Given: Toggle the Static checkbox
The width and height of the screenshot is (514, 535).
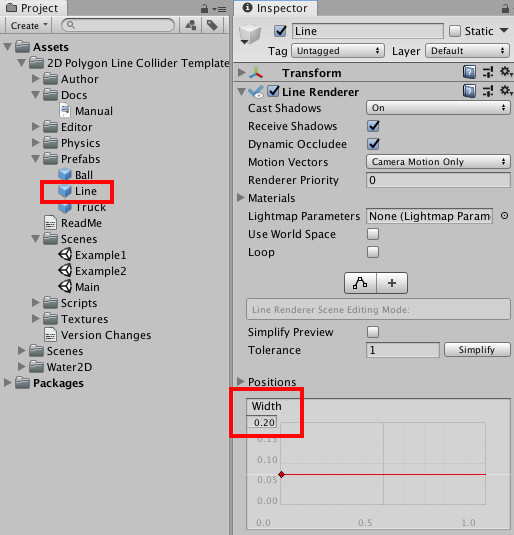Looking at the screenshot, I should (455, 31).
